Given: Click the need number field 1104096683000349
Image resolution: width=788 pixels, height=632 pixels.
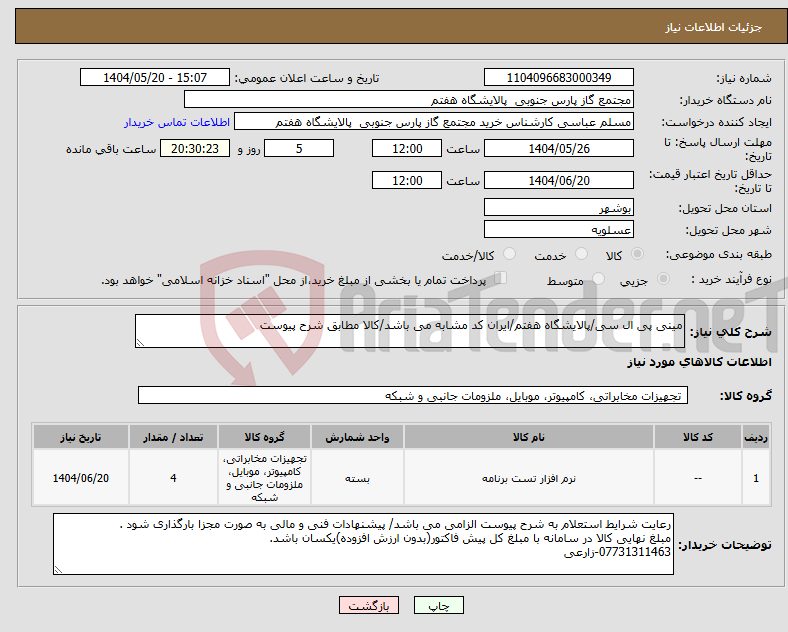Looking at the screenshot, I should pyautogui.click(x=559, y=77).
